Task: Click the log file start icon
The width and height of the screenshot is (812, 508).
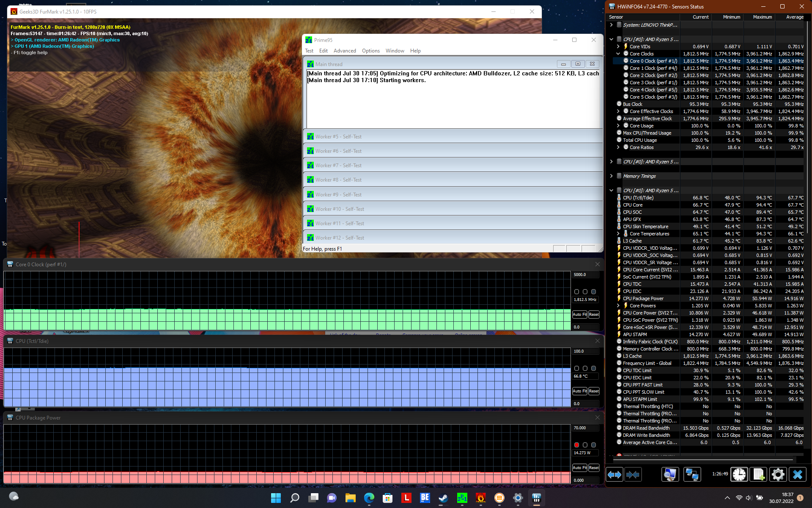Action: 758,475
